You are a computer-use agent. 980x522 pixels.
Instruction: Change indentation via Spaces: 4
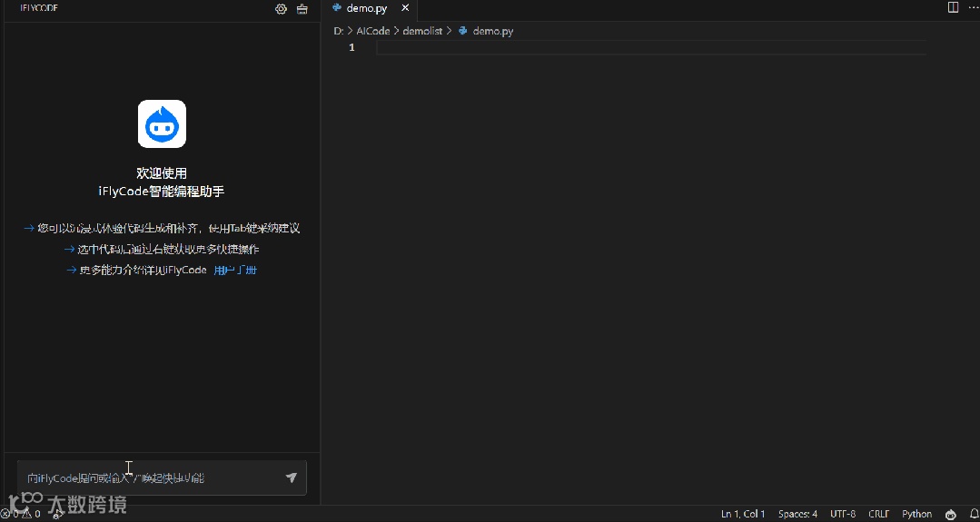pos(797,515)
